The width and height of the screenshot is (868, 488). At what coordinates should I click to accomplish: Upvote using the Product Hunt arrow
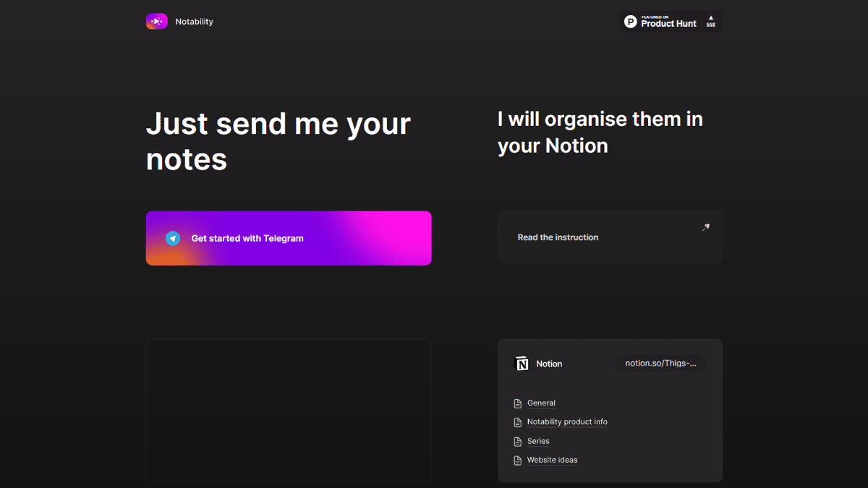coord(710,17)
